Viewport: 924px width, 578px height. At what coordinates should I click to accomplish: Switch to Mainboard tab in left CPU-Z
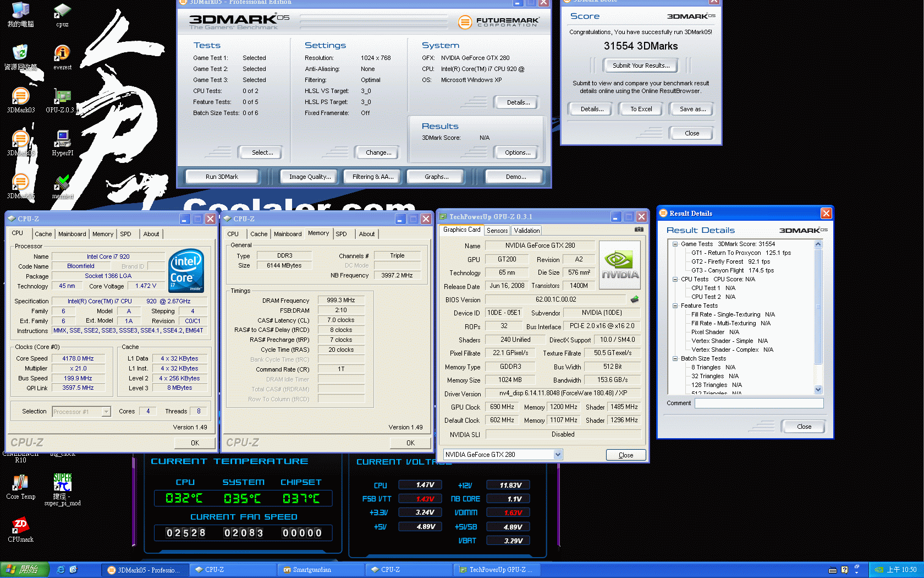point(72,234)
